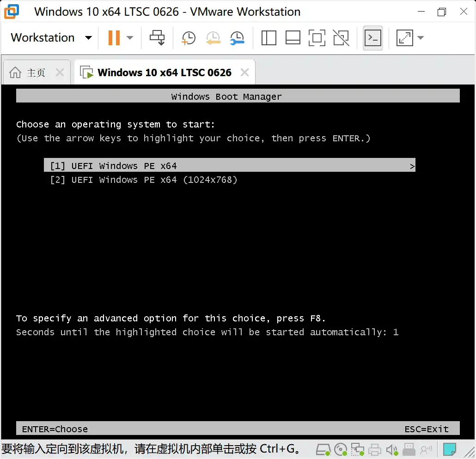Click the CD/DVD drive status icon
The width and height of the screenshot is (476, 459).
tap(340, 449)
